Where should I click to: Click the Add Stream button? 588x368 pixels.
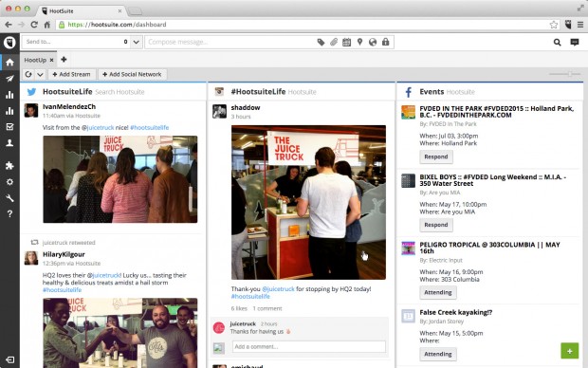[x=71, y=74]
